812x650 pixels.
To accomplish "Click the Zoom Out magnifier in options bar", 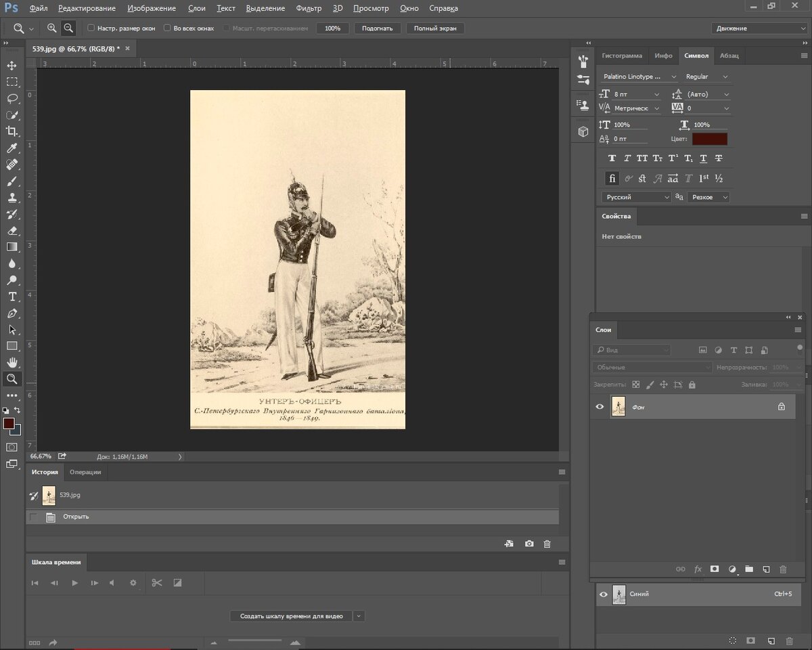I will click(68, 28).
